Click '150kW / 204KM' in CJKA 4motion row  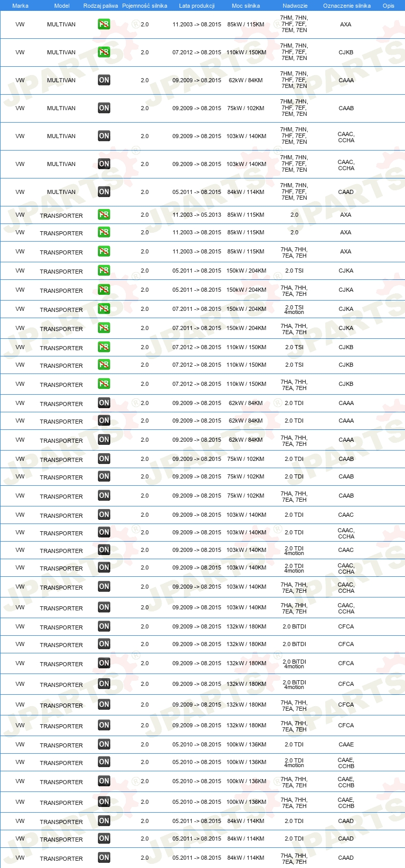[x=247, y=309]
